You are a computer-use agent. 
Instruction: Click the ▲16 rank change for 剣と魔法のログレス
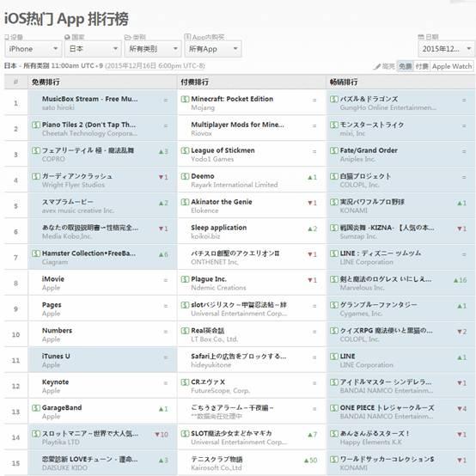click(460, 280)
